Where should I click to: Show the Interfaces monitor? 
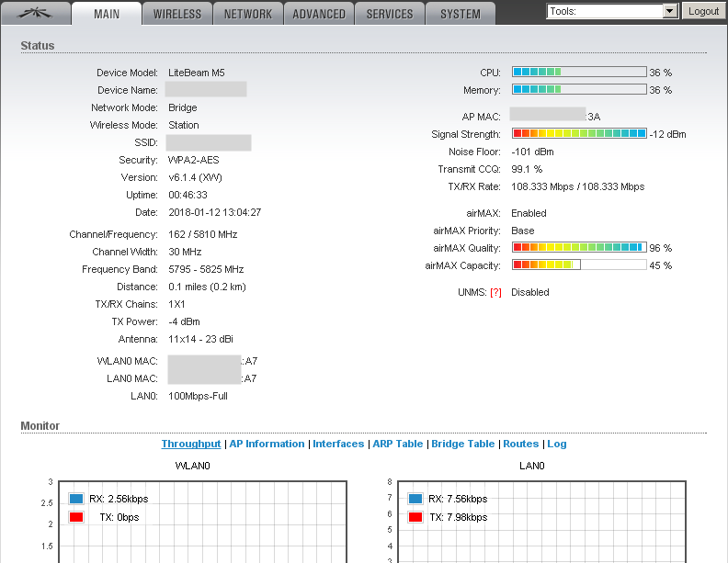pos(338,444)
